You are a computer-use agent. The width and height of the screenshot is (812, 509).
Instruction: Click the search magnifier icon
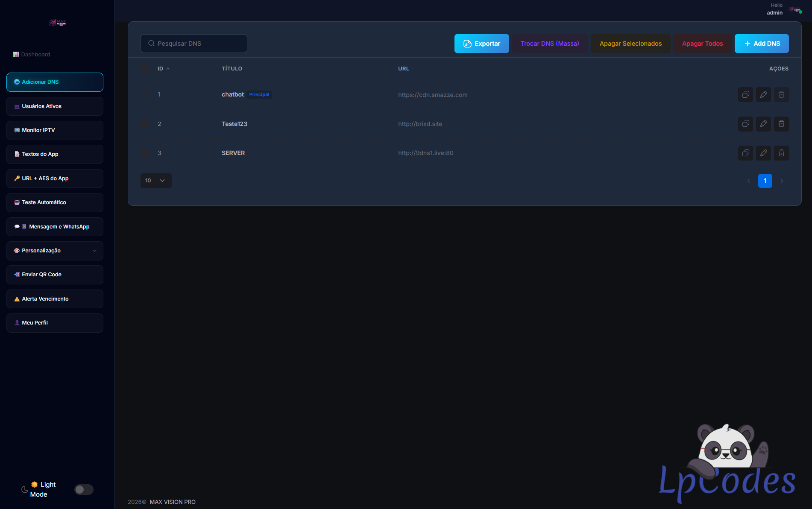click(151, 44)
